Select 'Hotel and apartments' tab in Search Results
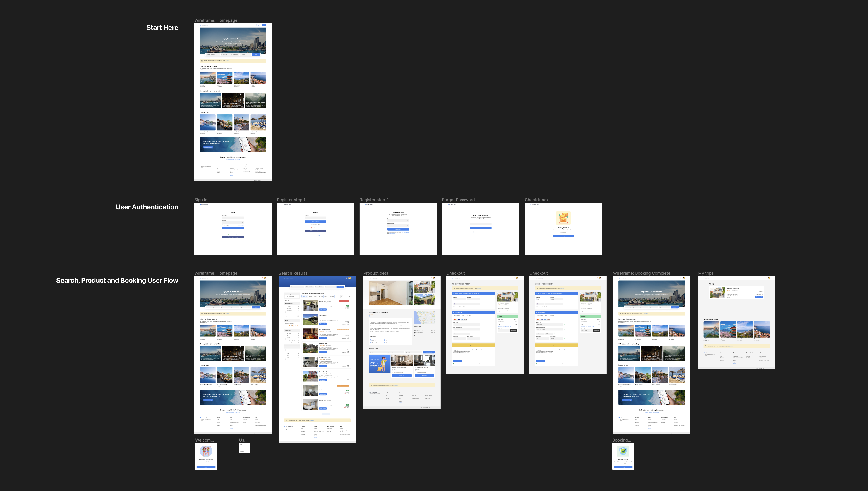This screenshot has width=868, height=491. point(313,296)
